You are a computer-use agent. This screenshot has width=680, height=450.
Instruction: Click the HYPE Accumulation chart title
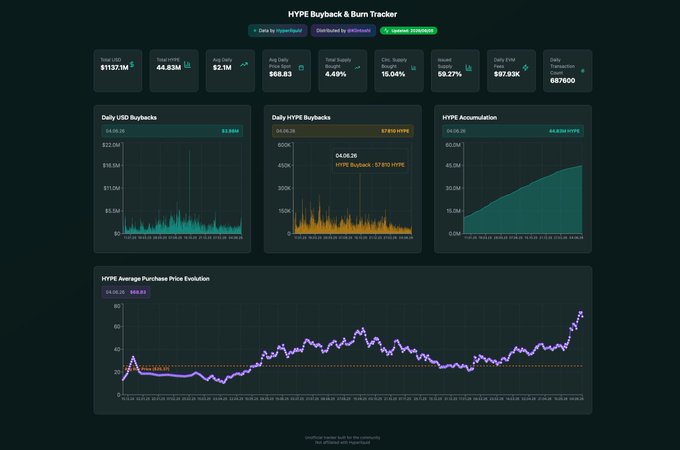[x=470, y=117]
